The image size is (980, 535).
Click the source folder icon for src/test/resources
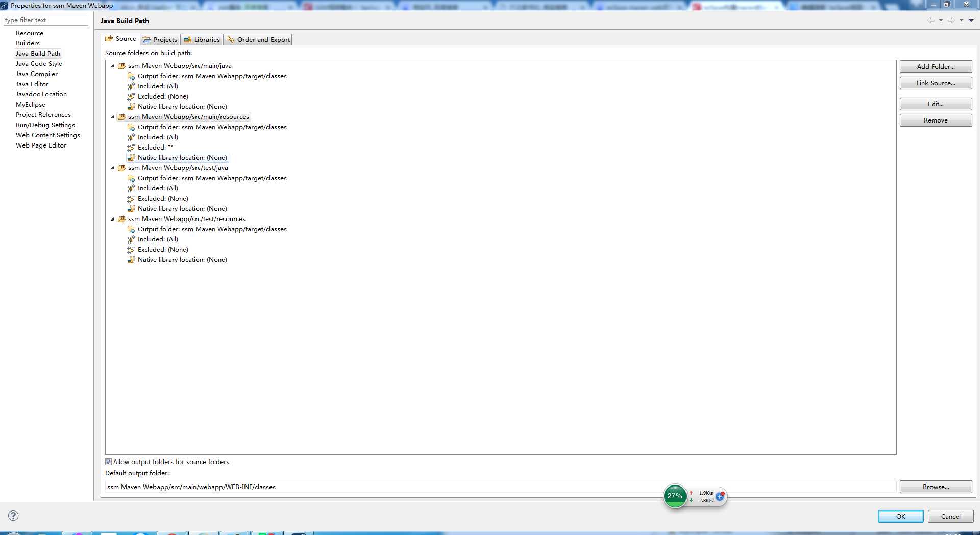pyautogui.click(x=121, y=219)
